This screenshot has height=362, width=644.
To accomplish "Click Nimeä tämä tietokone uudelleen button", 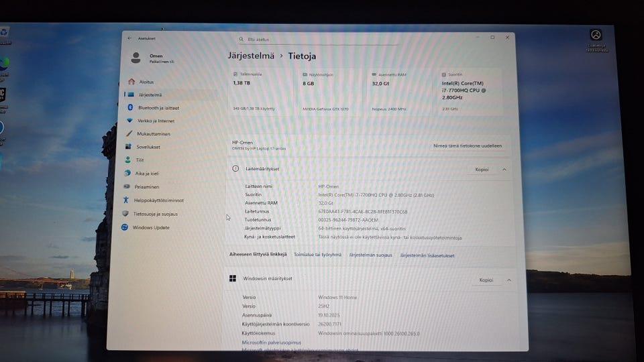I will [x=468, y=145].
